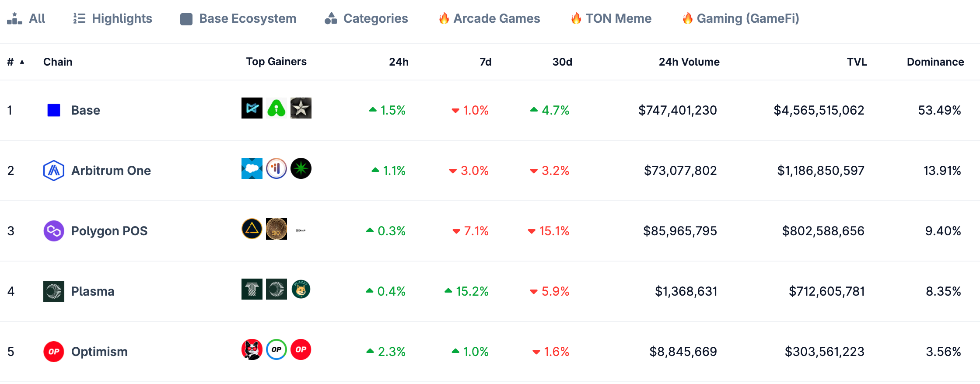Click the Arbitrum One logo icon

click(54, 171)
